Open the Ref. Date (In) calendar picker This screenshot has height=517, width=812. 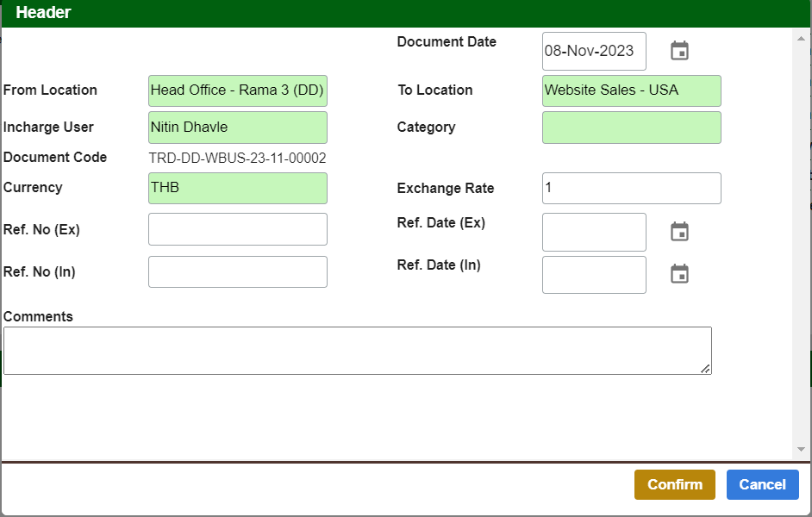point(679,274)
